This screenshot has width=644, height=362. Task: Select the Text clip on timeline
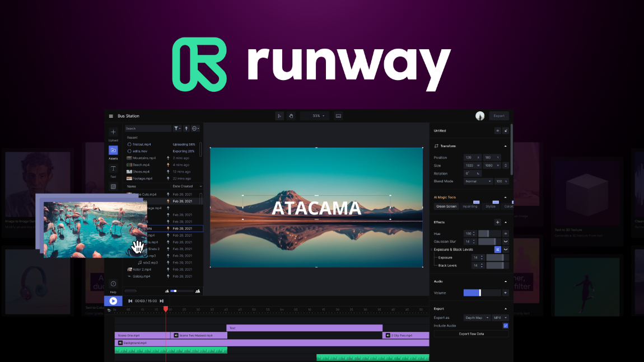click(304, 328)
